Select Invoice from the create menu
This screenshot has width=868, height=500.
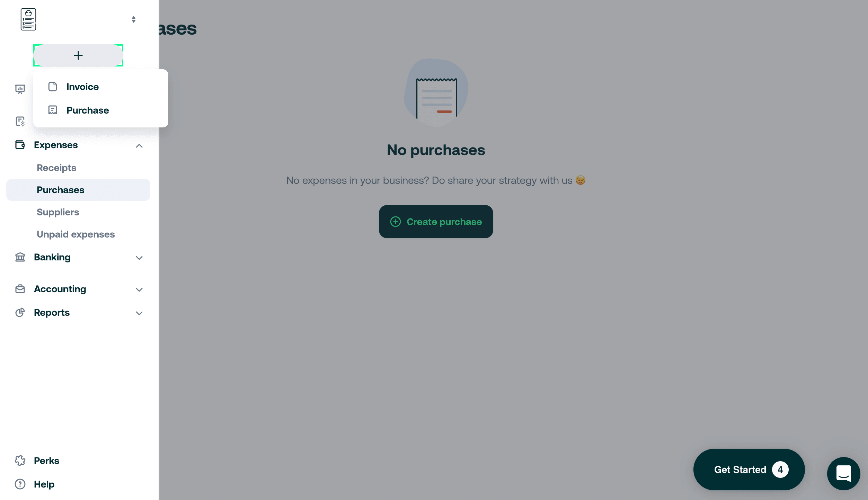coord(82,87)
